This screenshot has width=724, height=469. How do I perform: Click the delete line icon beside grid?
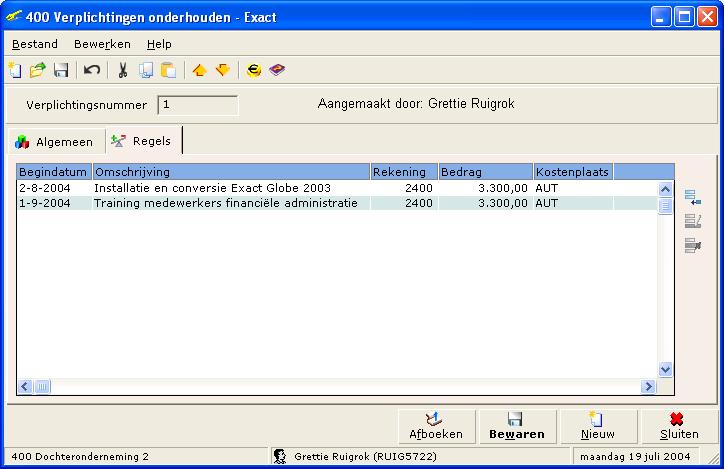(x=693, y=246)
